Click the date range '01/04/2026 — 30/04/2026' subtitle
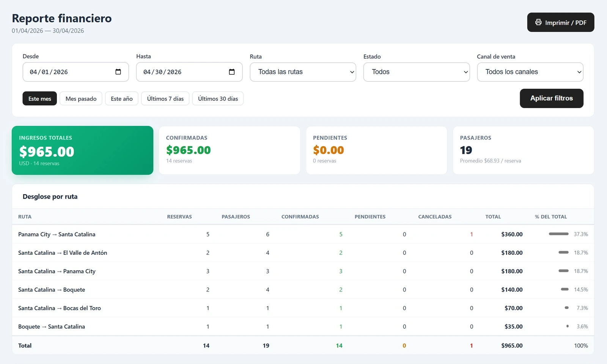Image resolution: width=607 pixels, height=364 pixels. tap(48, 31)
